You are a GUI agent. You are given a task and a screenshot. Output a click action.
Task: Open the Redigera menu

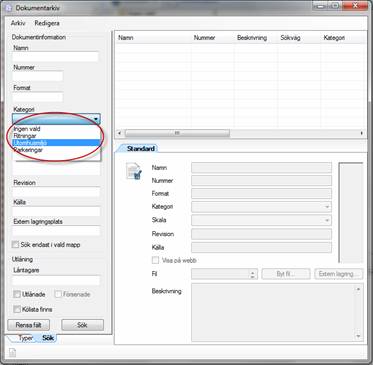pos(47,23)
